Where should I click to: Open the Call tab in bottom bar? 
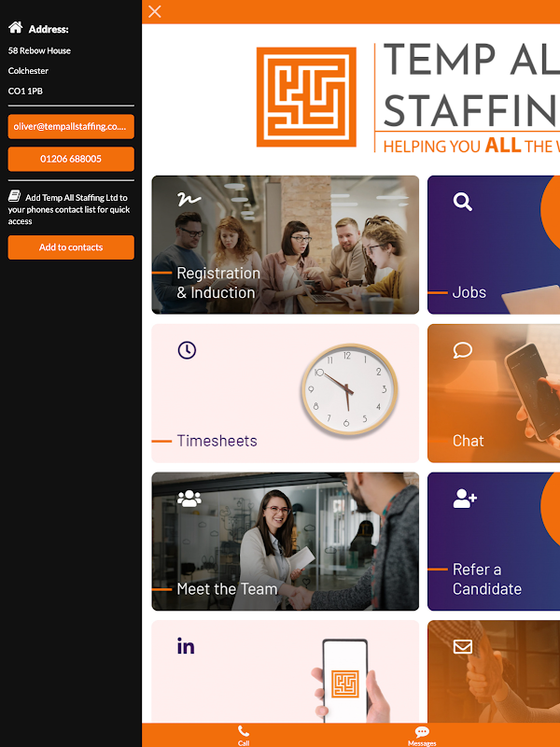[x=244, y=735]
